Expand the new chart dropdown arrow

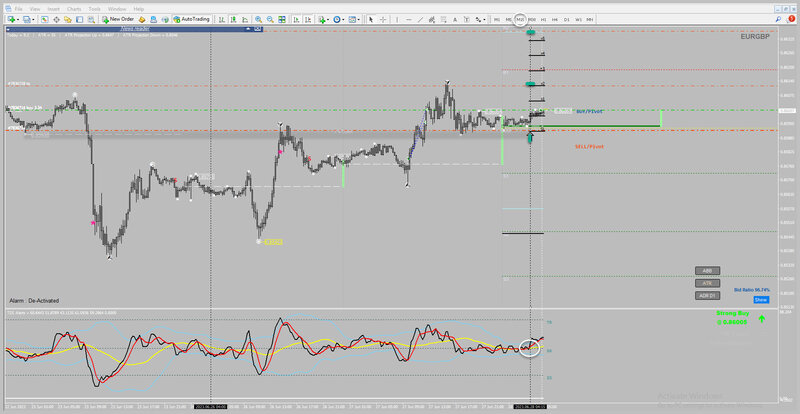pyautogui.click(x=18, y=19)
